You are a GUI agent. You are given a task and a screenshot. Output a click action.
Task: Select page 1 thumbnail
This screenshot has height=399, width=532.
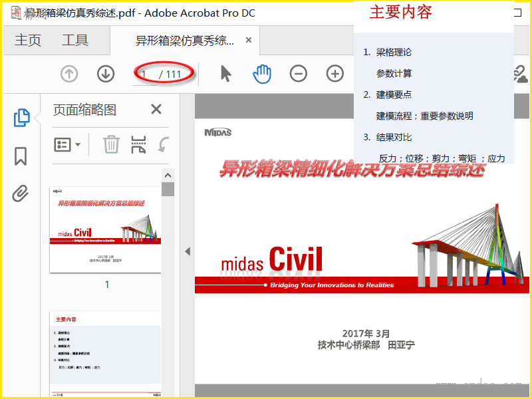[106, 229]
